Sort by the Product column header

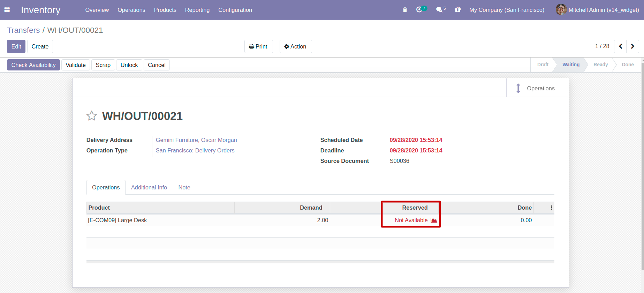[x=160, y=208]
